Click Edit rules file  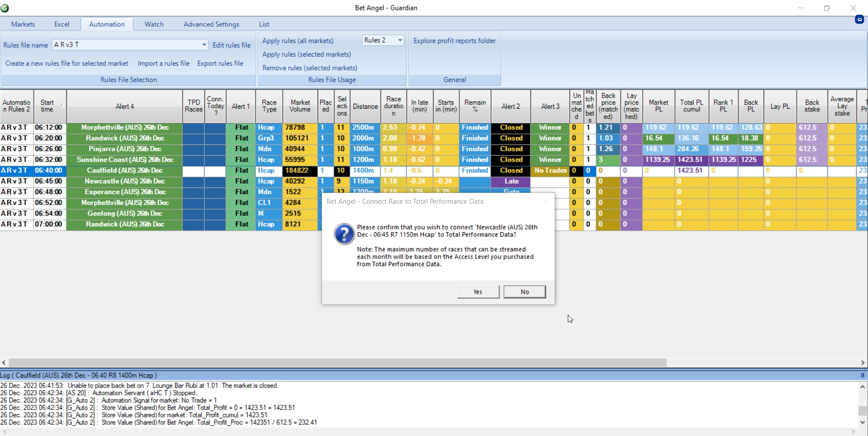click(231, 45)
